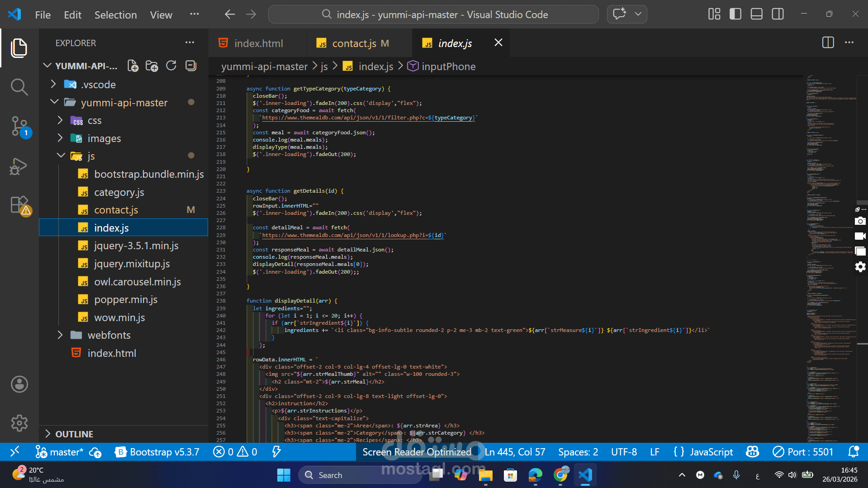Image resolution: width=868 pixels, height=488 pixels.
Task: Expand the OUTLINE section
Action: 74,434
